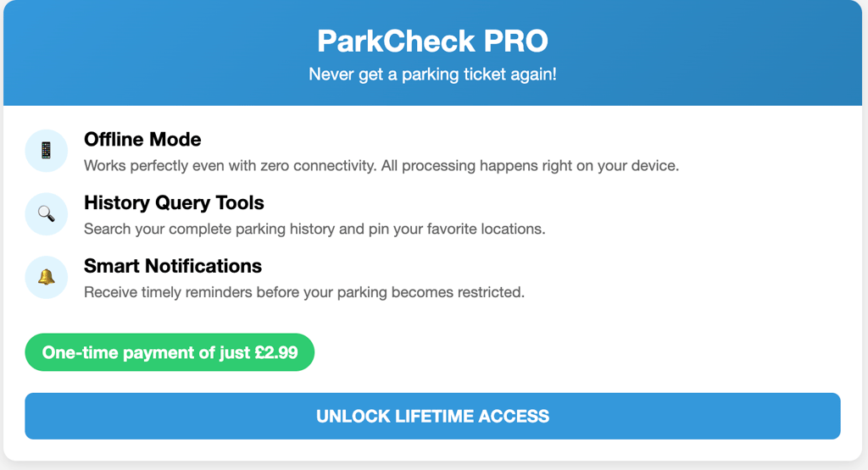The width and height of the screenshot is (868, 470).
Task: Click the parking history search description
Action: click(314, 229)
